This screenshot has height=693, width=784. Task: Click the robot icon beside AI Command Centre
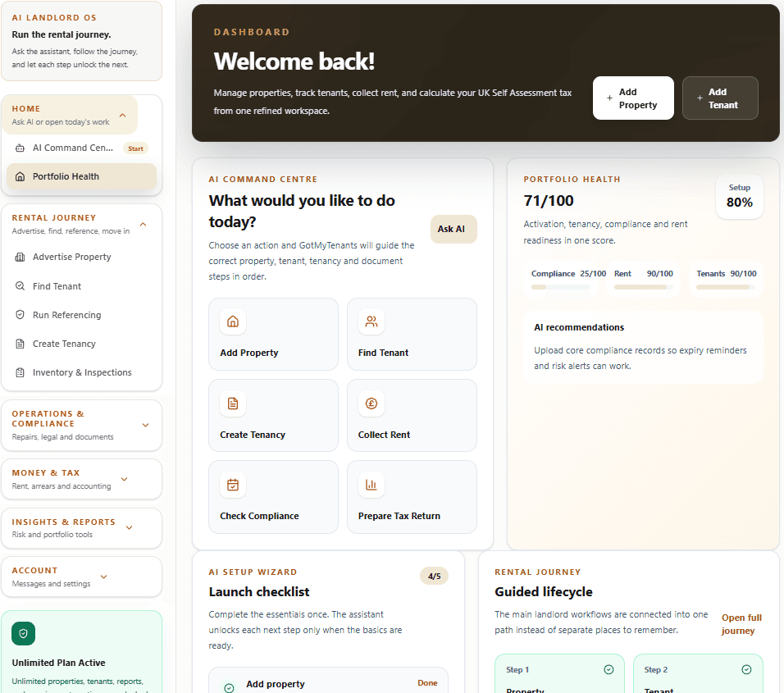20,148
